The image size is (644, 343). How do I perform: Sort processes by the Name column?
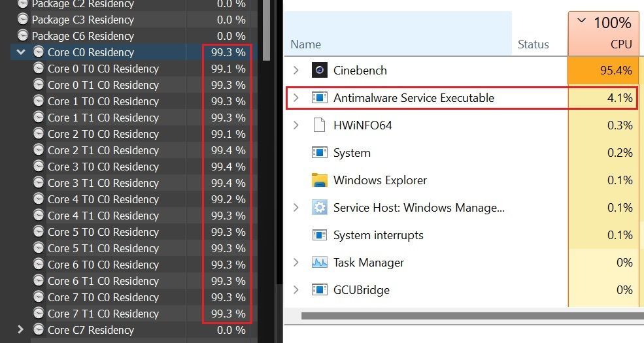pos(305,44)
